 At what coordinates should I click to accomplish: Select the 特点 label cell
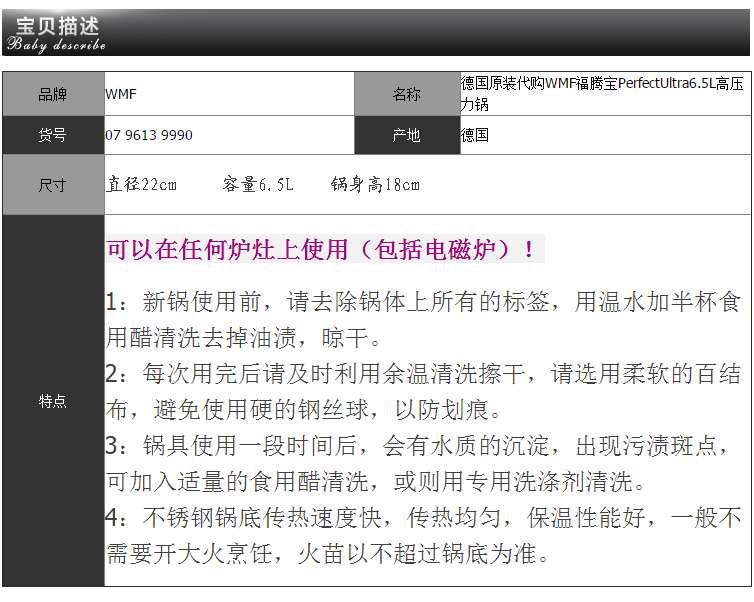click(53, 401)
